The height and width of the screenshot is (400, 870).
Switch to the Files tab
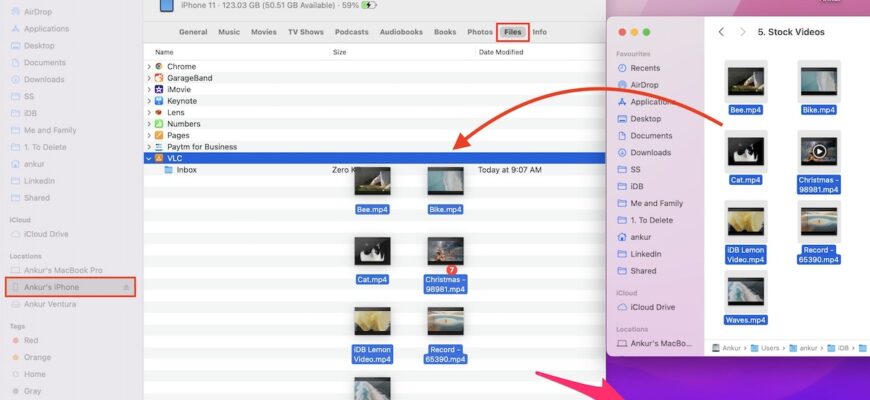[513, 32]
